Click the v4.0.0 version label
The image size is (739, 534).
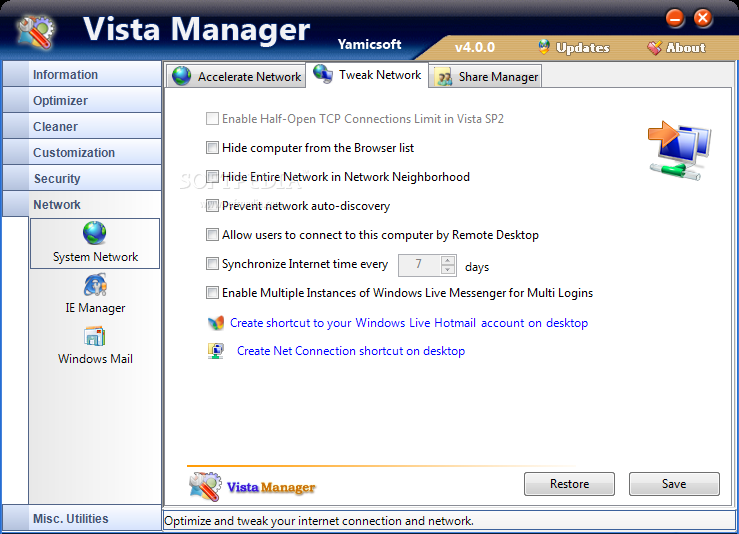click(475, 48)
